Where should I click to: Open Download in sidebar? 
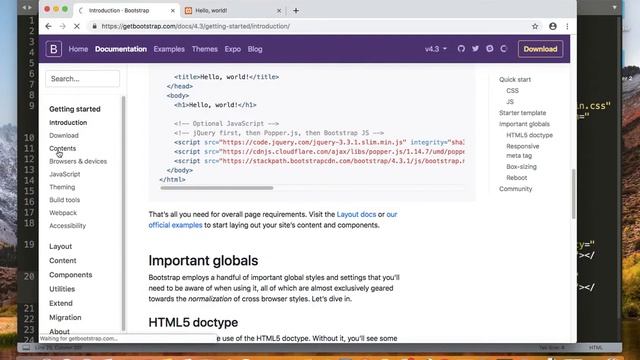click(64, 136)
